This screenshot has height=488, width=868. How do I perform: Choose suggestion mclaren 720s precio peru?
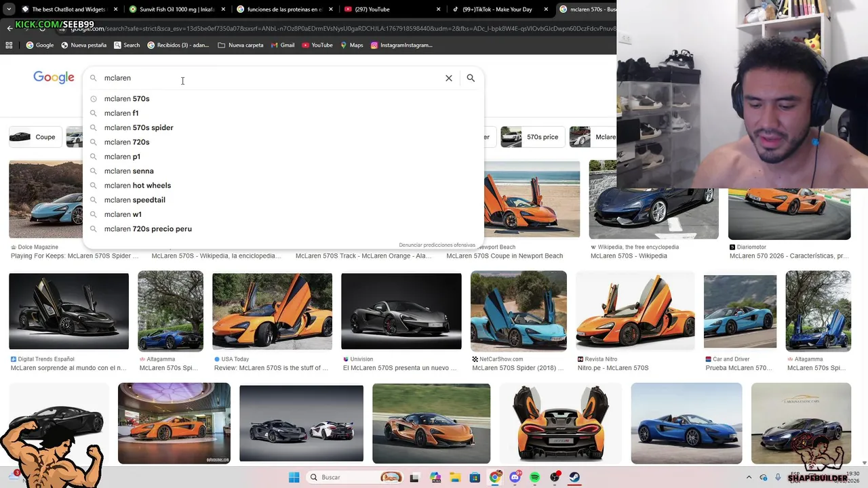click(x=283, y=229)
